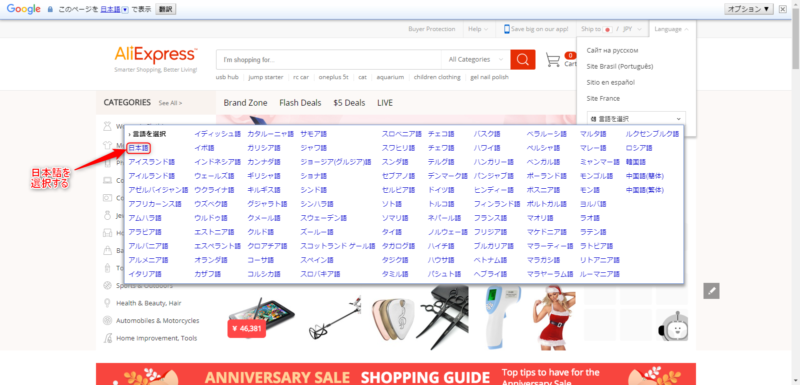This screenshot has width=800, height=385.
Task: Click the phone icon beside Save big on our app
Action: (507, 29)
